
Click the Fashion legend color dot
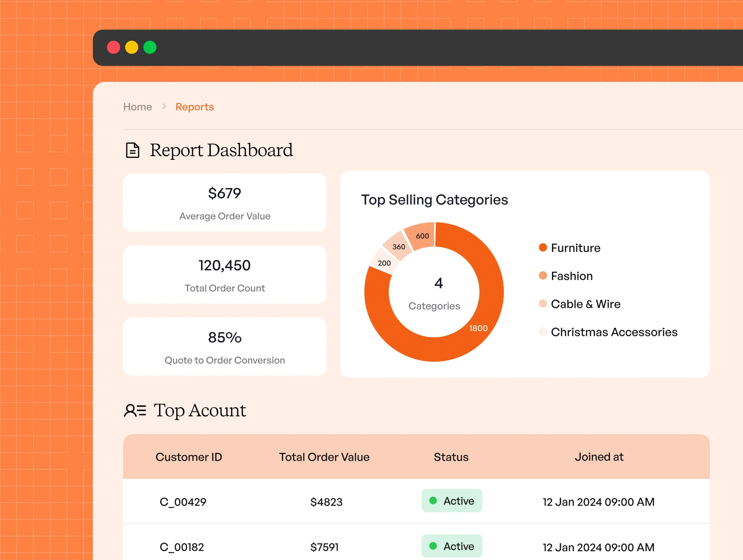coord(543,276)
